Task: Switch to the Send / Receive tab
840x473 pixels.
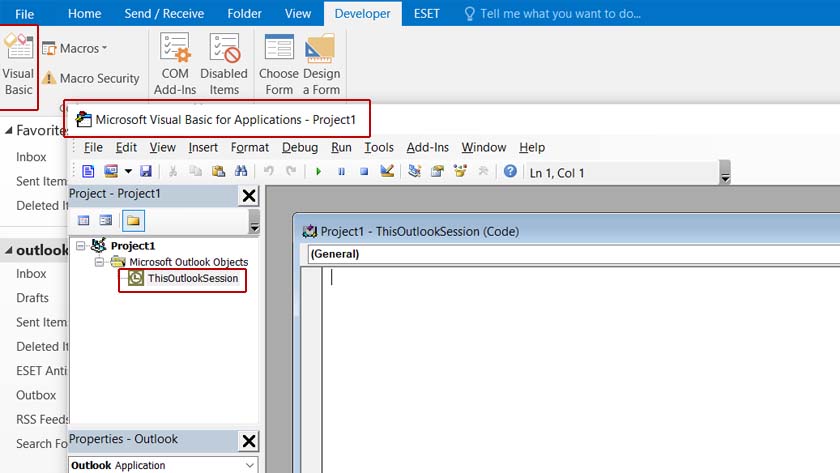Action: coord(164,13)
